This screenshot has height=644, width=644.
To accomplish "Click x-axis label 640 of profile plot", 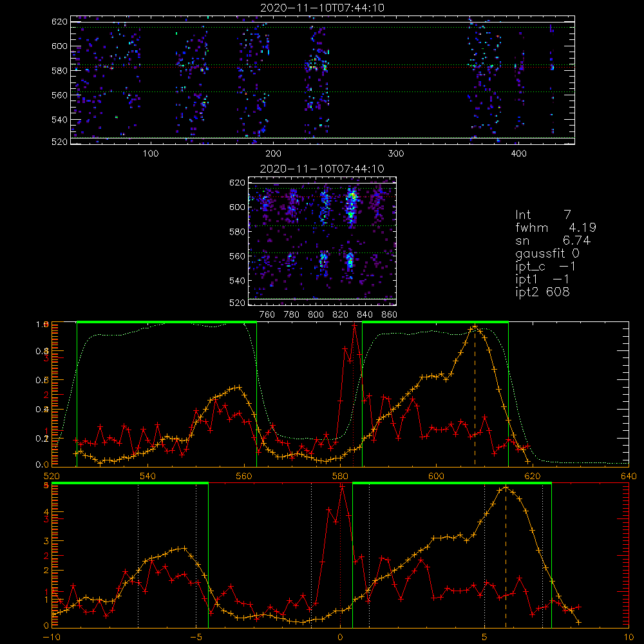I will tap(629, 476).
